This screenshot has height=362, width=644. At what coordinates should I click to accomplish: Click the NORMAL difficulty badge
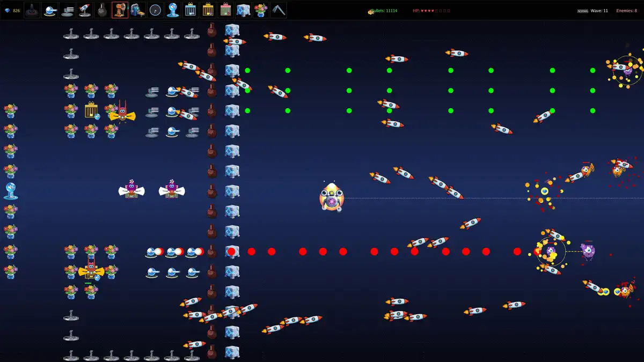[x=582, y=11]
